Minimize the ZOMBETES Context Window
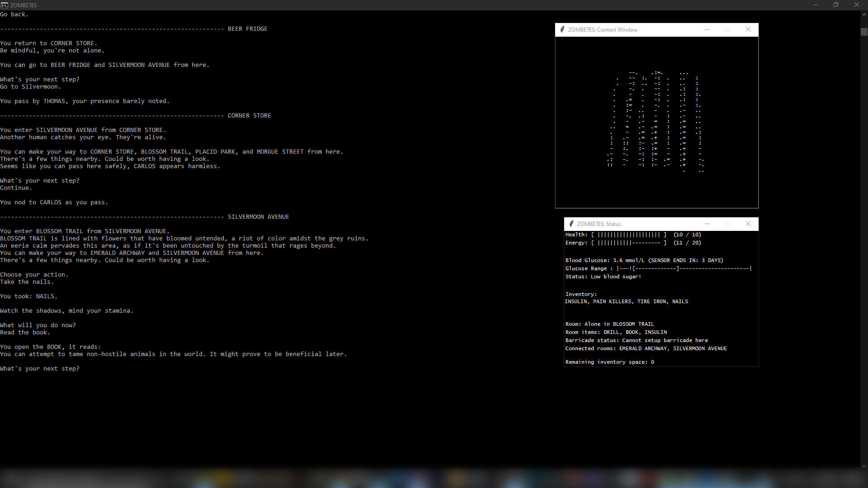868x488 pixels. click(x=707, y=30)
